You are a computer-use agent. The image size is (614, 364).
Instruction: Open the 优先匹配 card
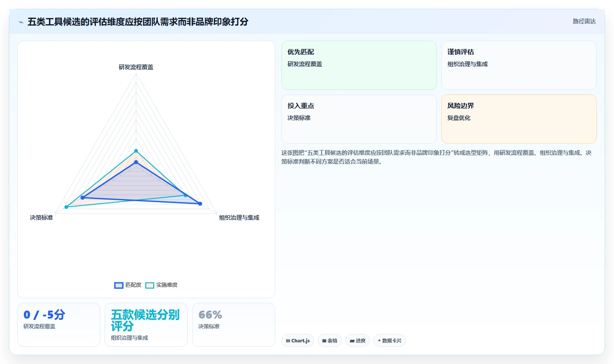click(x=359, y=65)
